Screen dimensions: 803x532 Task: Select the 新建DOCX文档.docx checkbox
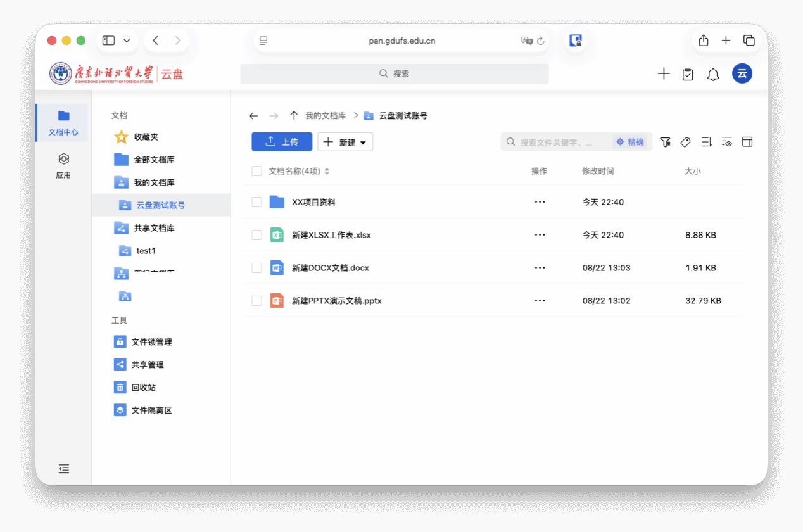[x=256, y=268]
